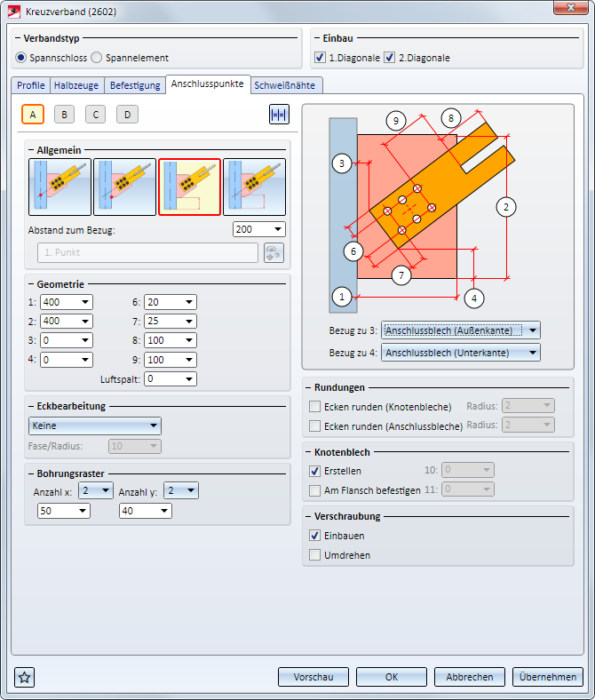
Task: Choose the first connection type thumbnail
Action: pos(60,187)
